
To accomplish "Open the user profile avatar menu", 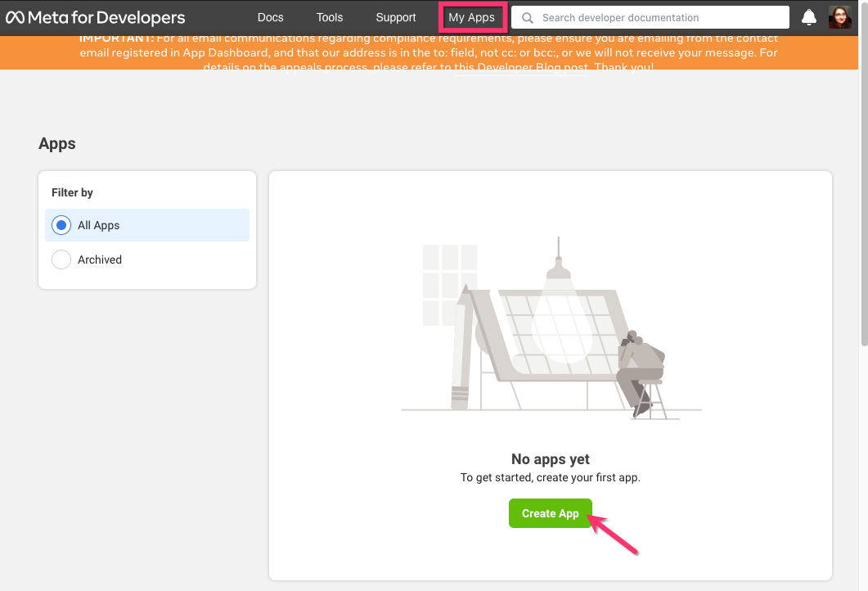I will pos(839,17).
